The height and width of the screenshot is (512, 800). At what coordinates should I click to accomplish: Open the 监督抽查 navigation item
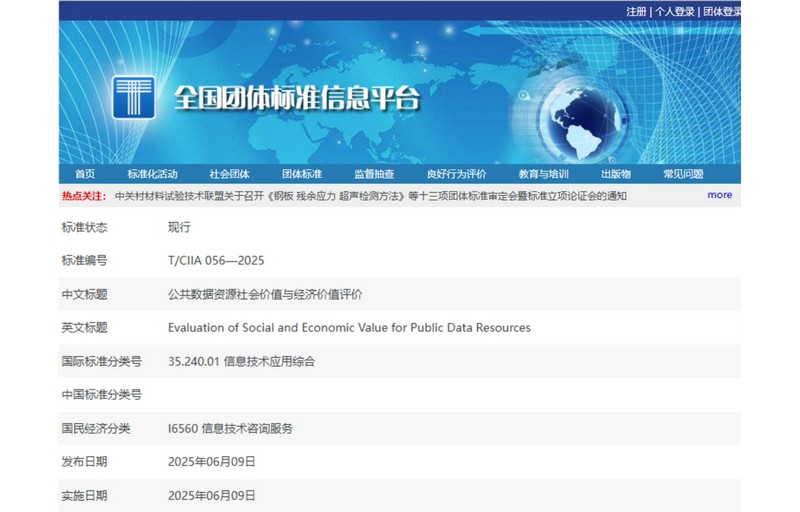point(374,174)
